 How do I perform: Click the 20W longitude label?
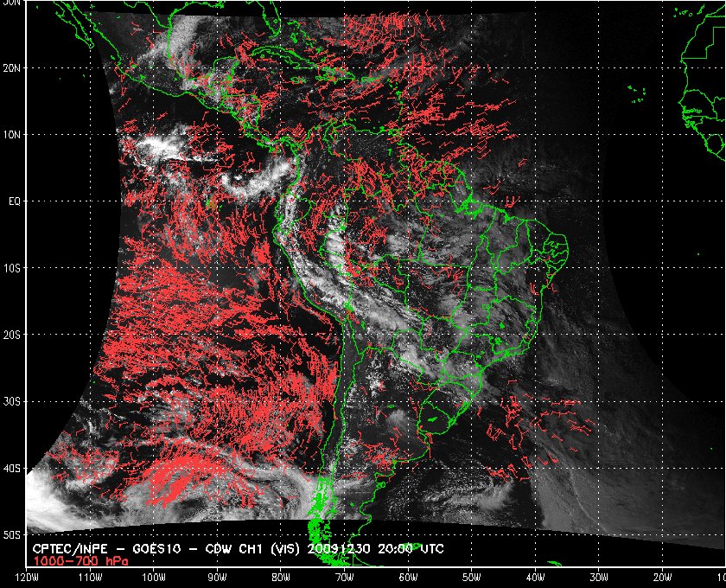point(663,578)
